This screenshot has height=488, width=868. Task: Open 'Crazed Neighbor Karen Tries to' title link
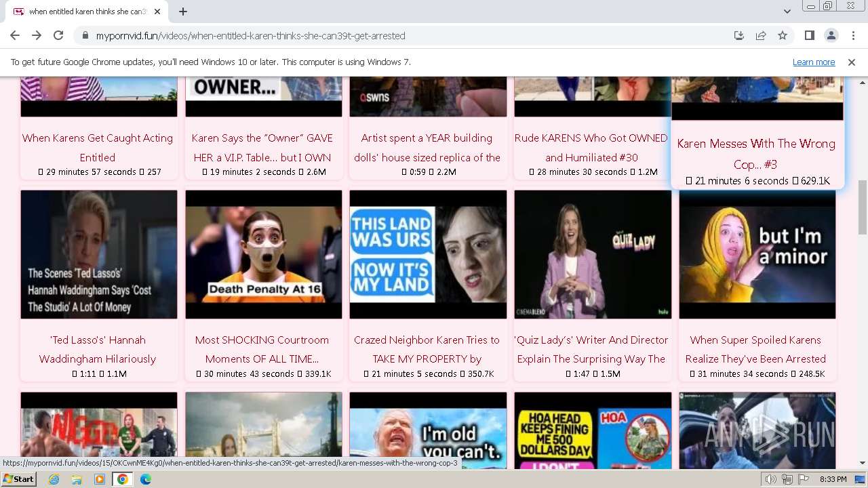click(x=427, y=349)
